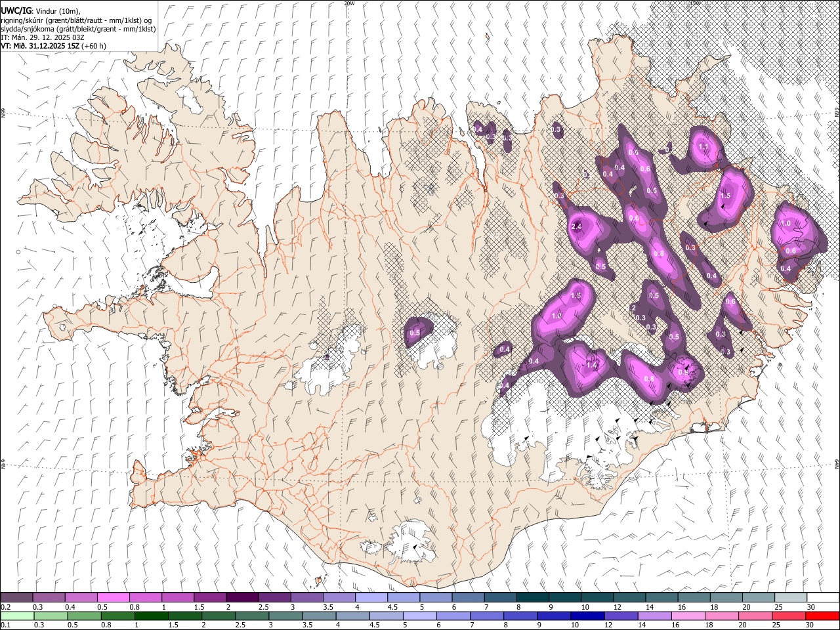Image resolution: width=840 pixels, height=630 pixels.
Task: Click the pale green lower swatch between 0.1 and 0.3
Action: point(16,616)
